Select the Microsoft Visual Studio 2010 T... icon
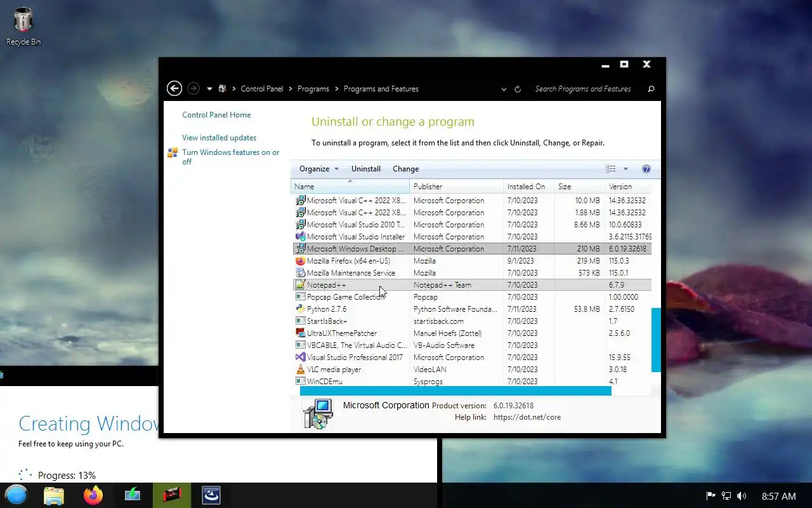Image resolution: width=812 pixels, height=508 pixels. click(301, 225)
